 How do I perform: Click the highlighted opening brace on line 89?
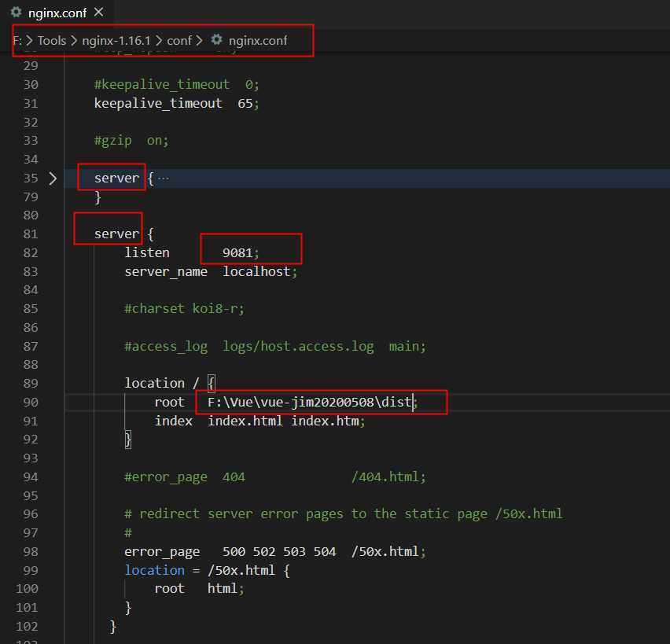click(x=211, y=383)
